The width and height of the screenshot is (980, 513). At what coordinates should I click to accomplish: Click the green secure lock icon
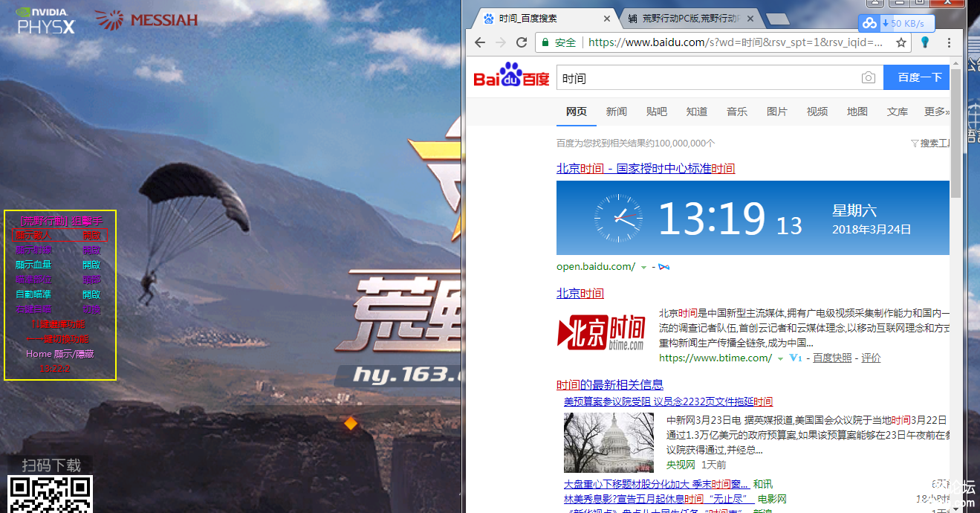point(545,42)
